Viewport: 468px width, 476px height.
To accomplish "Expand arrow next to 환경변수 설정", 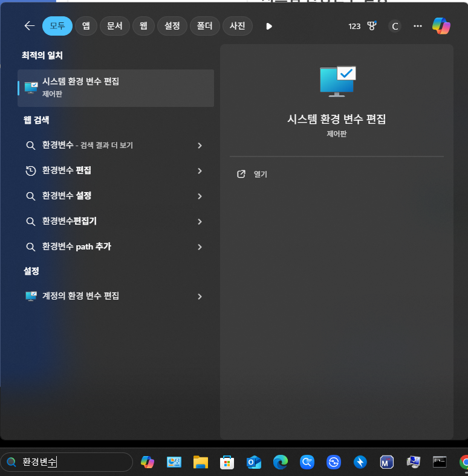I will (200, 196).
